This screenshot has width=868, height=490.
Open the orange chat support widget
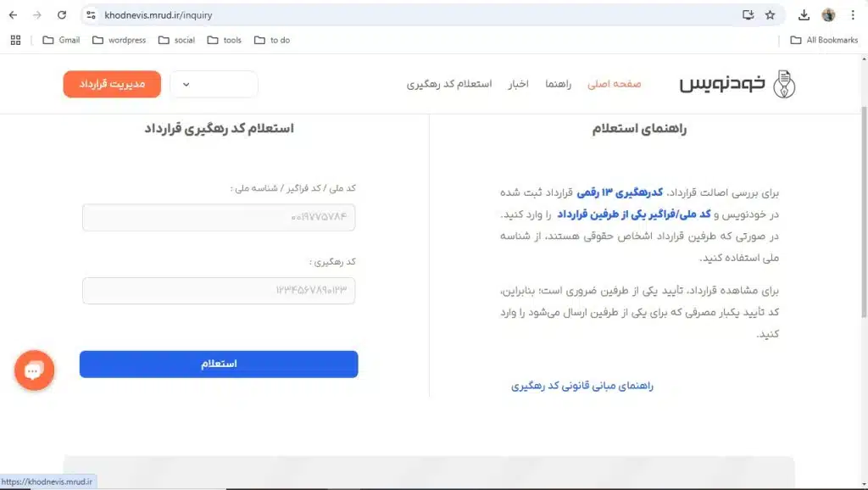pos(34,370)
